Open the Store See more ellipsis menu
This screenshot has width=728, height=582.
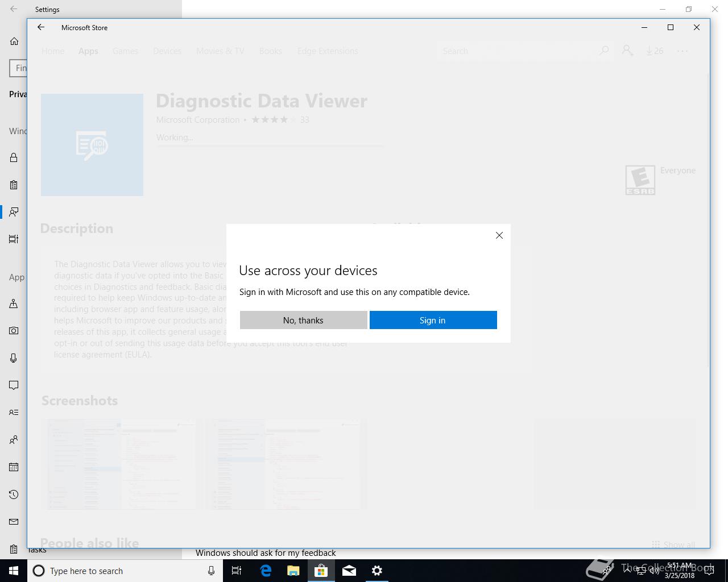pyautogui.click(x=682, y=51)
